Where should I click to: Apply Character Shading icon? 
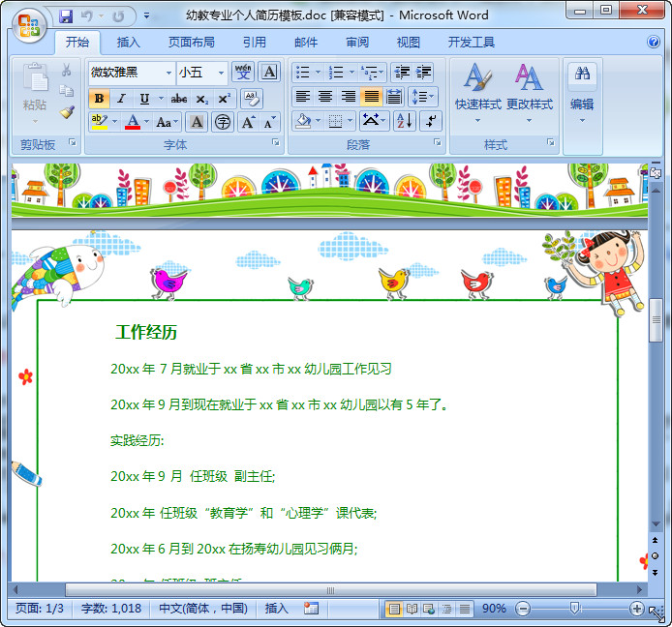[197, 123]
